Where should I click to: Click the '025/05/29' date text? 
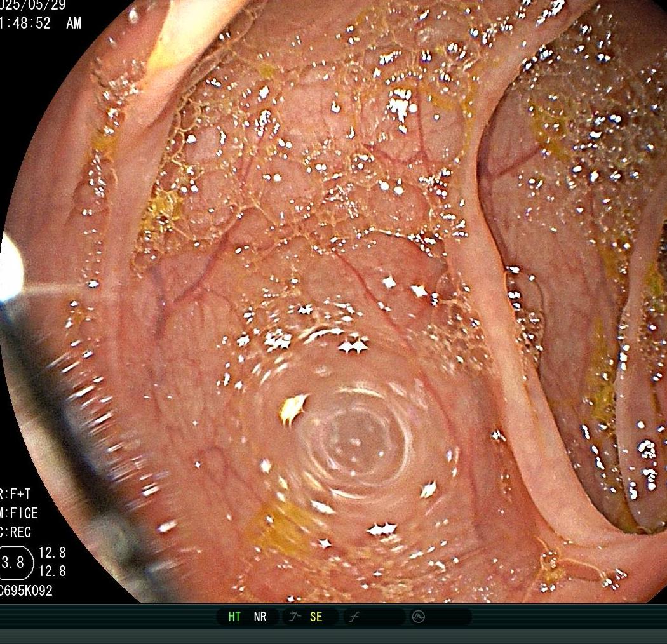[x=33, y=5]
